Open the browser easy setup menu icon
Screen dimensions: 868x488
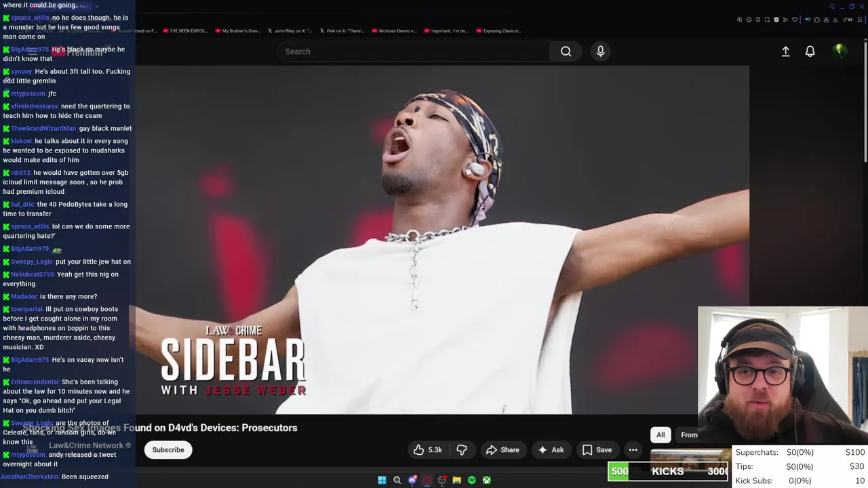coord(860,20)
